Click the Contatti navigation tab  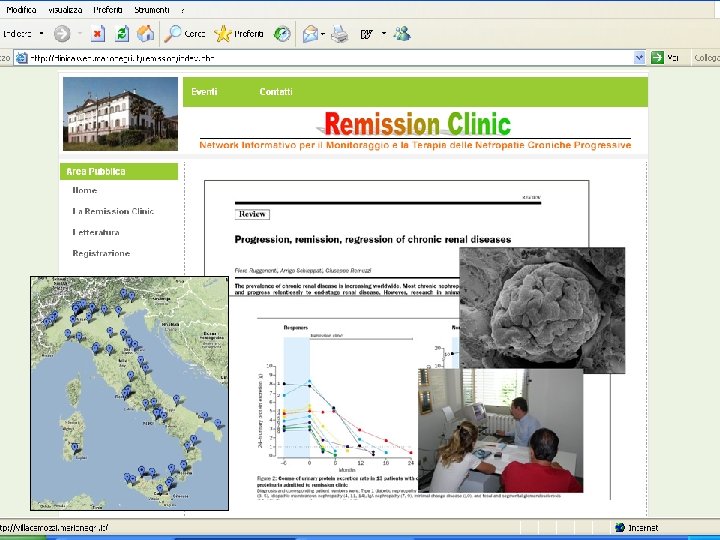tap(276, 92)
